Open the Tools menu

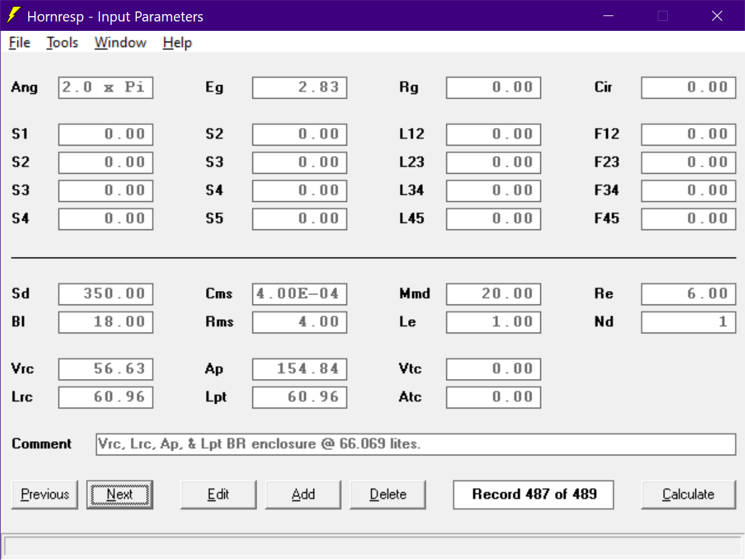62,43
